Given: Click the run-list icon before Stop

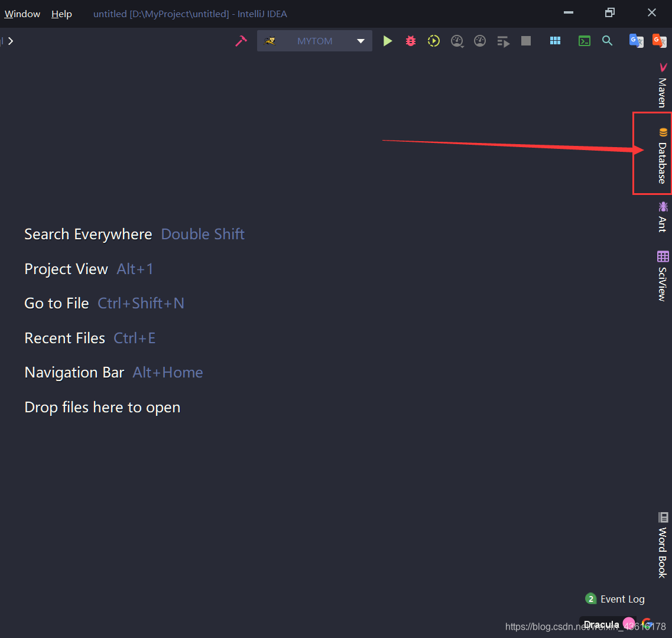Looking at the screenshot, I should coord(503,41).
